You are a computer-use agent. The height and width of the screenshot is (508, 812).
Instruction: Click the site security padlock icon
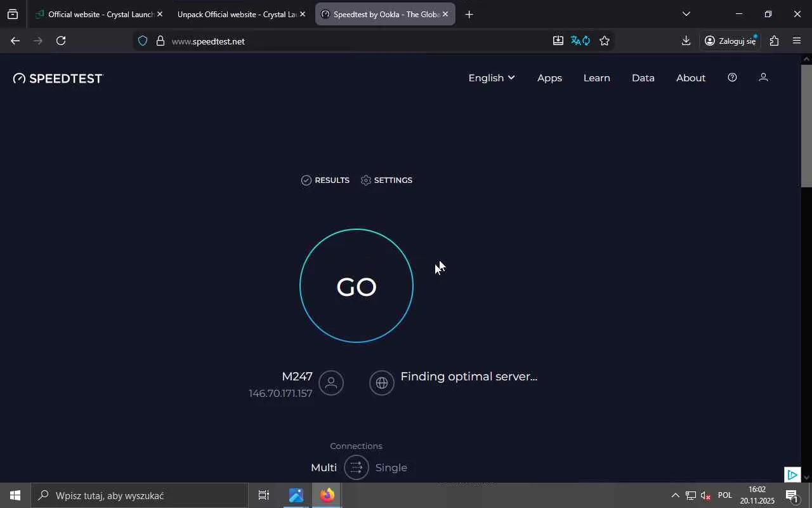pyautogui.click(x=160, y=41)
